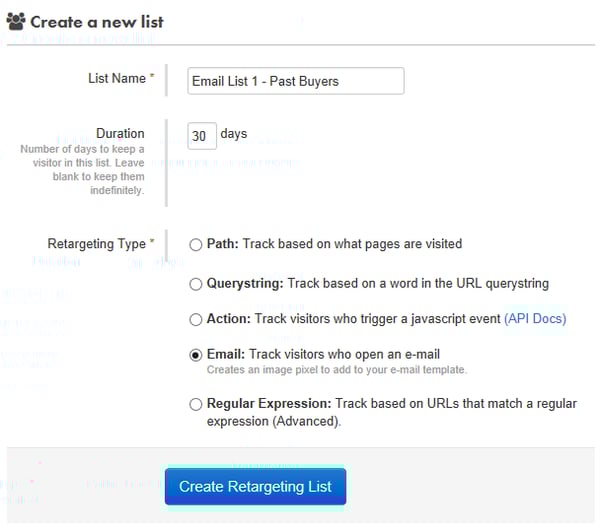Click the days unit label

(x=234, y=134)
